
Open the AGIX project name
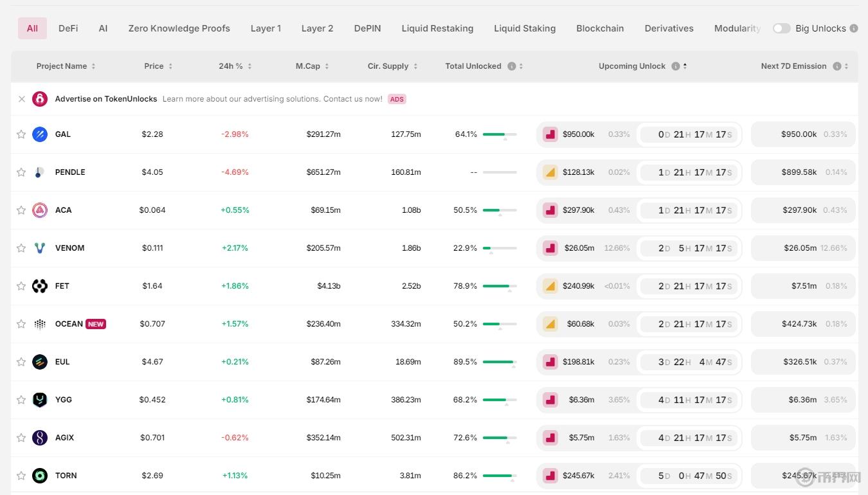tap(64, 438)
